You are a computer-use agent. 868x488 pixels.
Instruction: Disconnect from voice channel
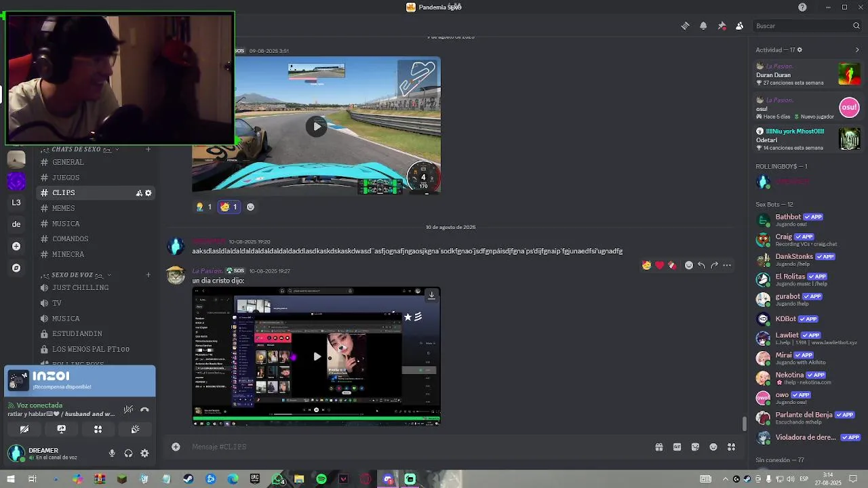click(x=144, y=409)
